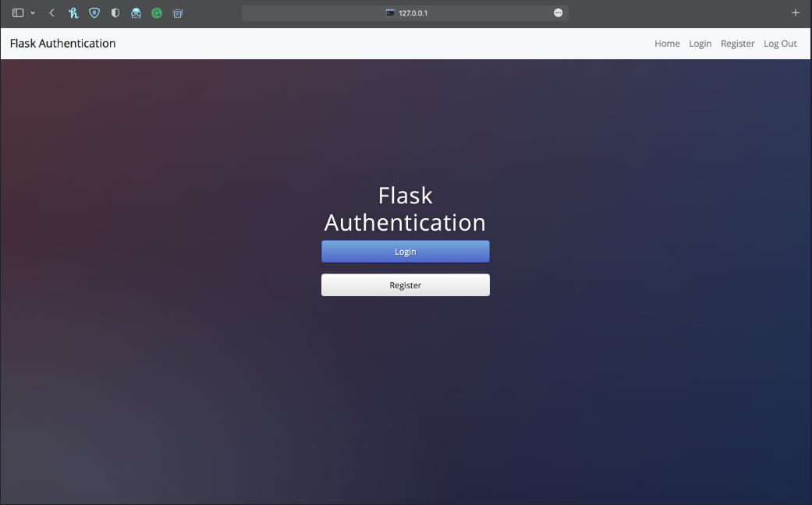Open a new tab with plus

click(x=796, y=13)
